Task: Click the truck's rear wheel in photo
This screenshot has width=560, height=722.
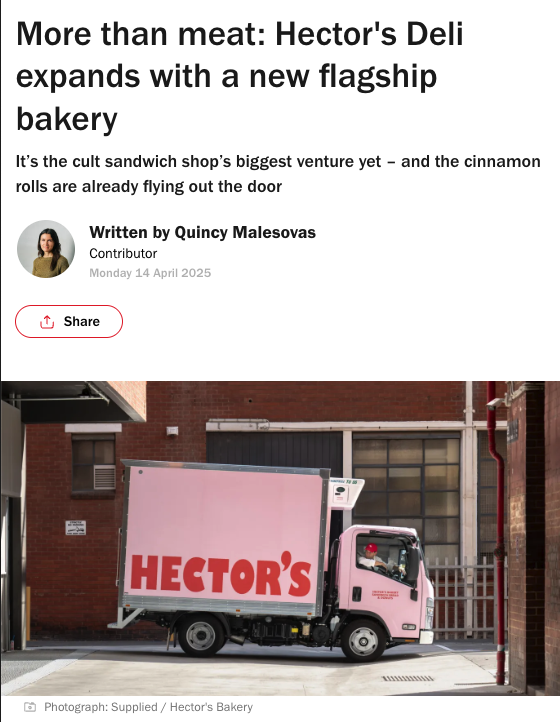Action: click(201, 636)
